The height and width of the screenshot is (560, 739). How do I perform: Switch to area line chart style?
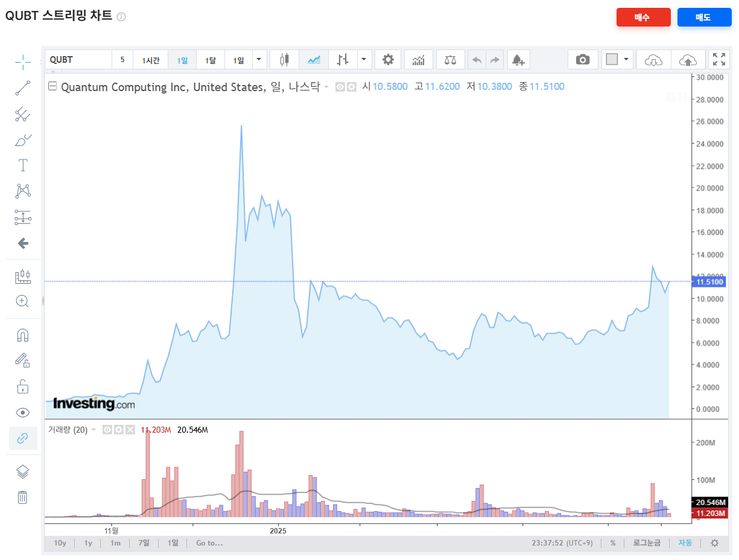[x=314, y=60]
